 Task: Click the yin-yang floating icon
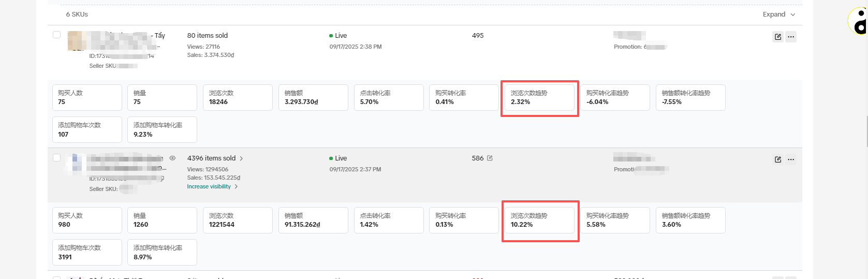859,21
